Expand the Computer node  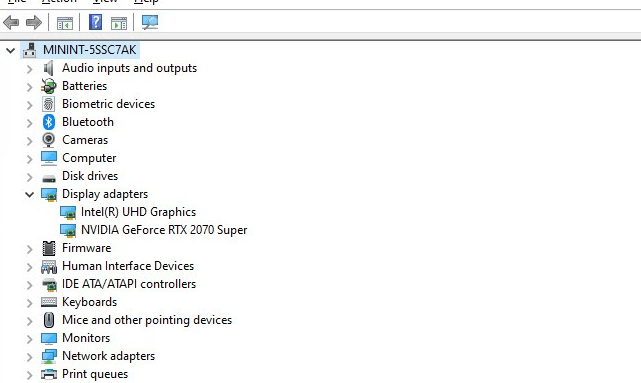[29, 159]
